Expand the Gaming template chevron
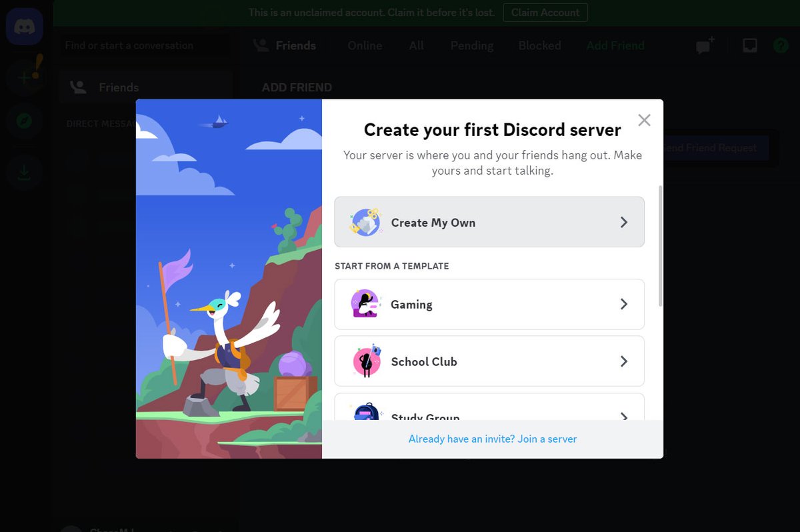800x532 pixels. pos(625,304)
